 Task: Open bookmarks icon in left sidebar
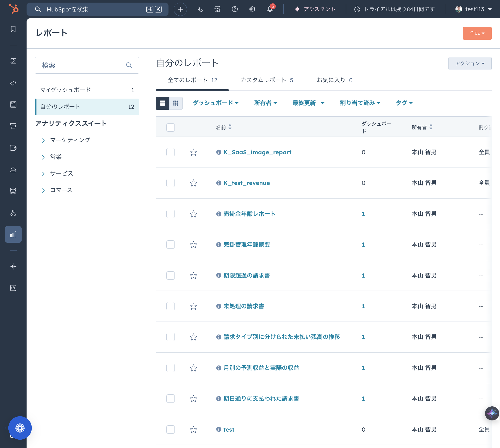pos(13,29)
